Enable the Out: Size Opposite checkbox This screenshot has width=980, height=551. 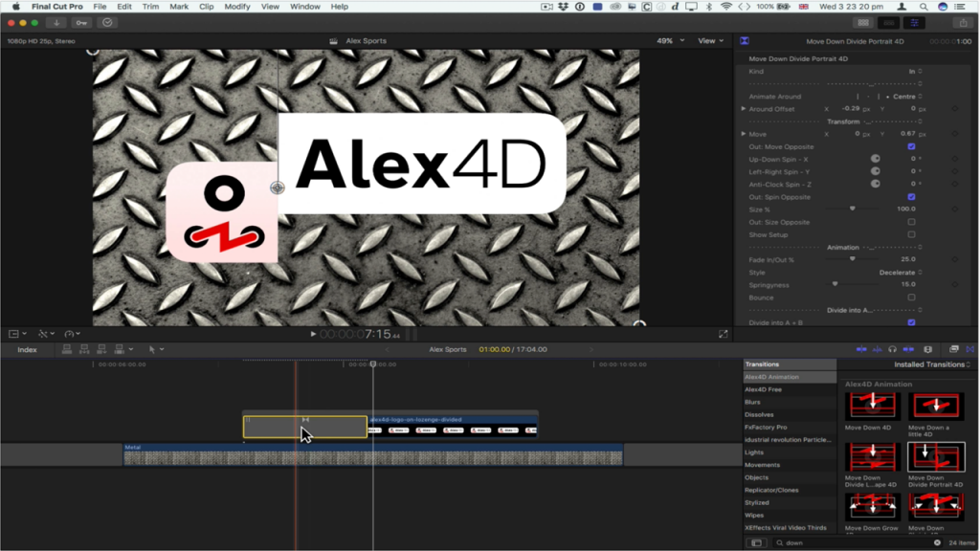pyautogui.click(x=911, y=222)
